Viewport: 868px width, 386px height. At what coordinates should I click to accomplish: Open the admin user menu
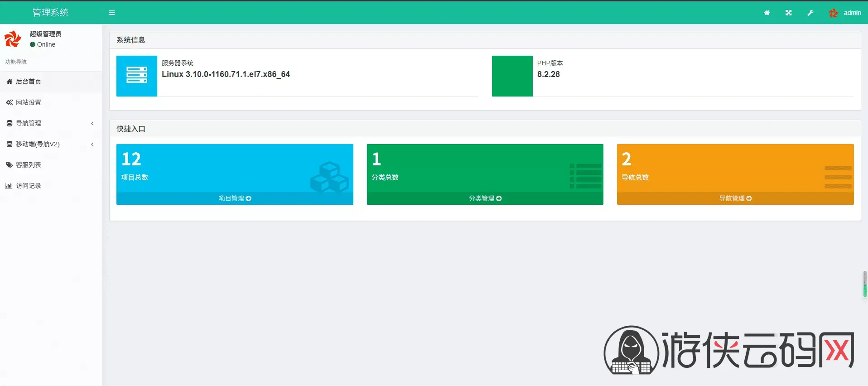[x=845, y=13]
